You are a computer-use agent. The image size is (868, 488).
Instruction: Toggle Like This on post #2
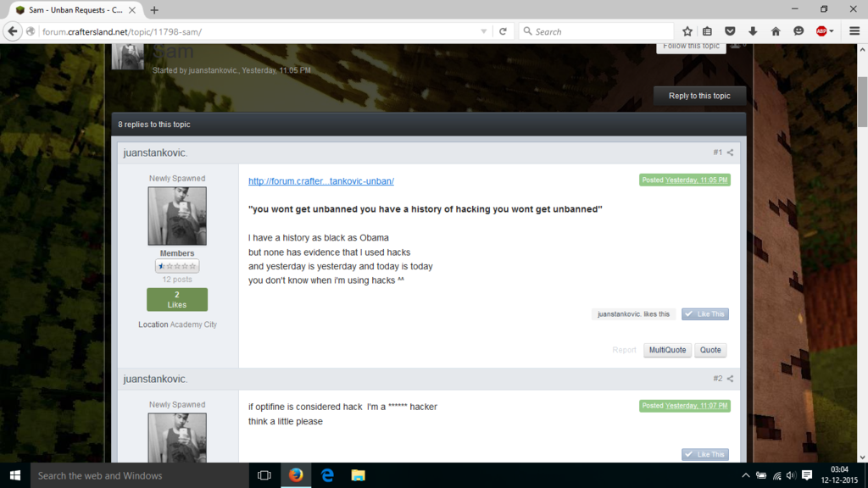(704, 454)
